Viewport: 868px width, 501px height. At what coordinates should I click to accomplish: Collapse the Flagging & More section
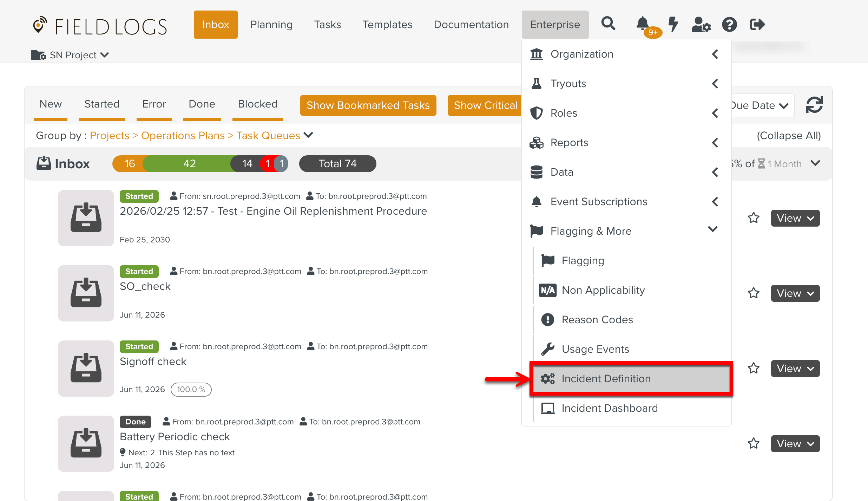[626, 231]
